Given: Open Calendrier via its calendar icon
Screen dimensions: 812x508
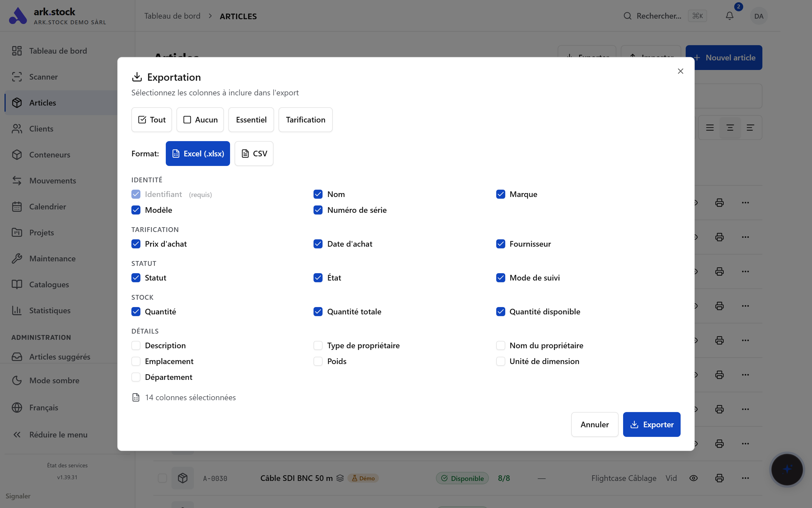Looking at the screenshot, I should [17, 207].
